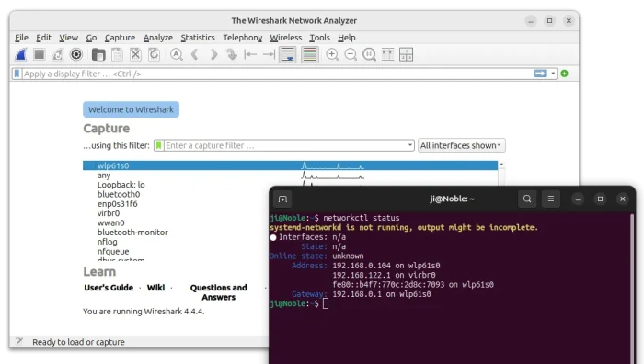
Task: Open display filter history dropdown
Action: coord(553,74)
